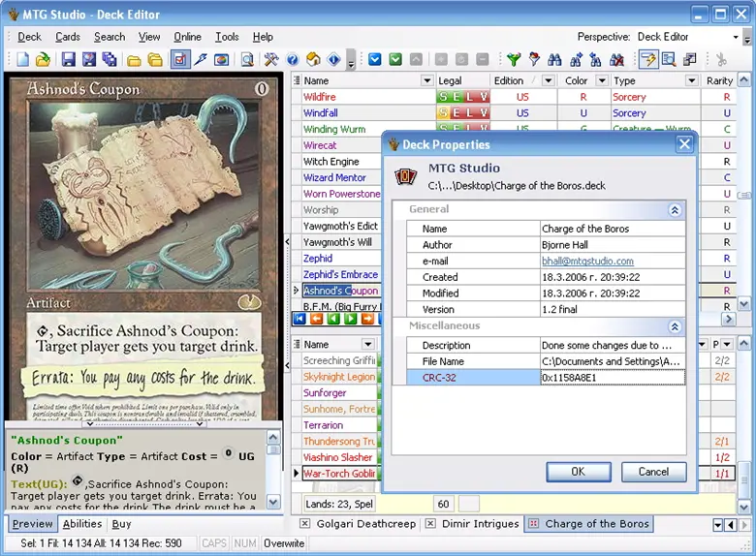Click the blue question mark help icon
756x556 pixels.
click(x=292, y=60)
